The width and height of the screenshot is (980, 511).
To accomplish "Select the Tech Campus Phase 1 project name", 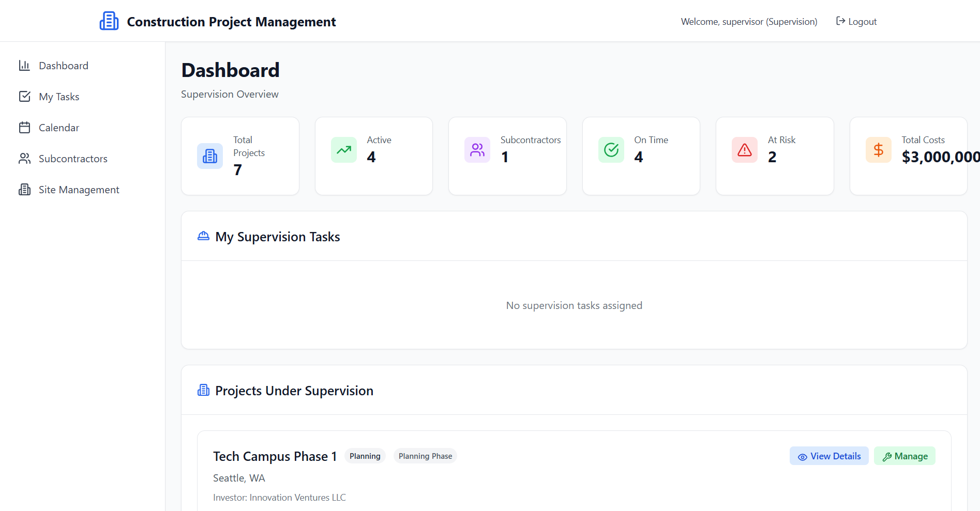I will point(275,456).
